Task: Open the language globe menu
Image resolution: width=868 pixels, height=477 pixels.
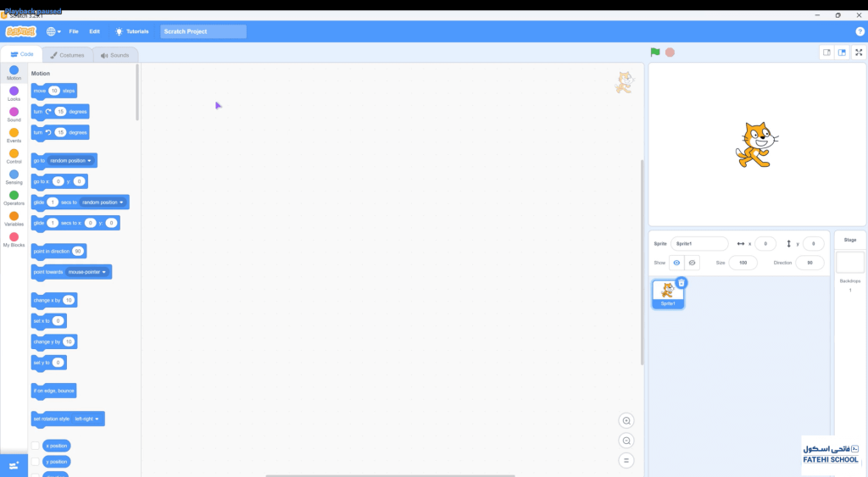Action: pyautogui.click(x=53, y=31)
